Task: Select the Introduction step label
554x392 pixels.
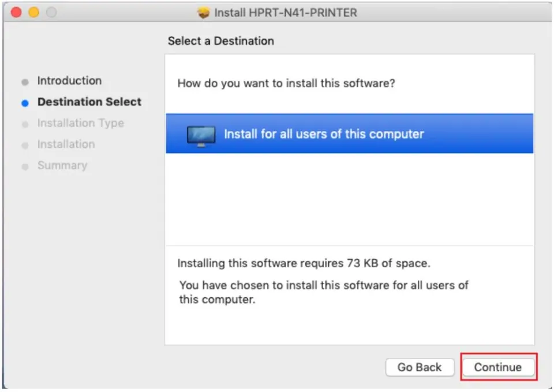Action: [x=70, y=81]
